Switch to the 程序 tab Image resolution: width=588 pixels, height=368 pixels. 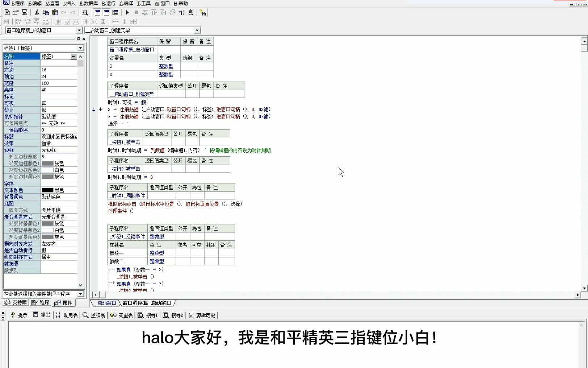[x=41, y=302]
